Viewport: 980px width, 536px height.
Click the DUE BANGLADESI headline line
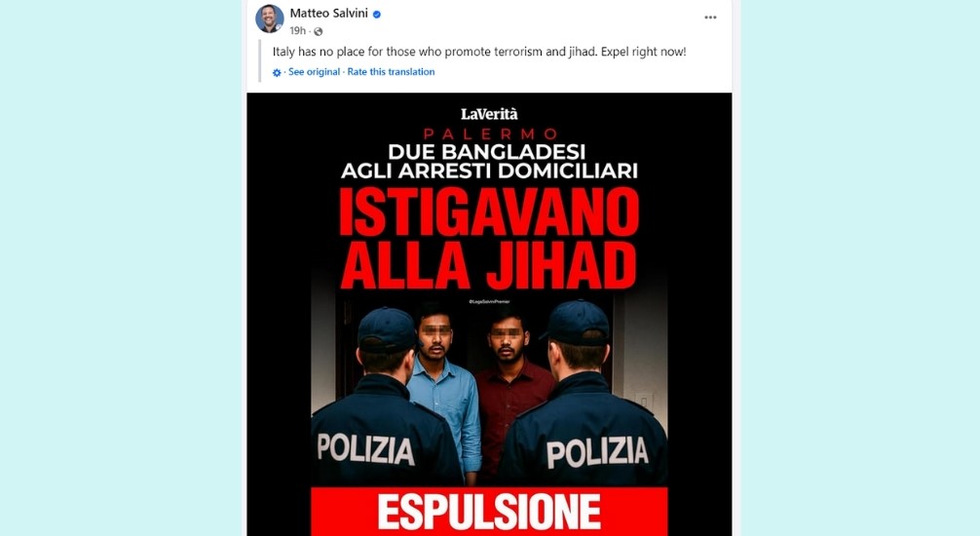tap(486, 152)
